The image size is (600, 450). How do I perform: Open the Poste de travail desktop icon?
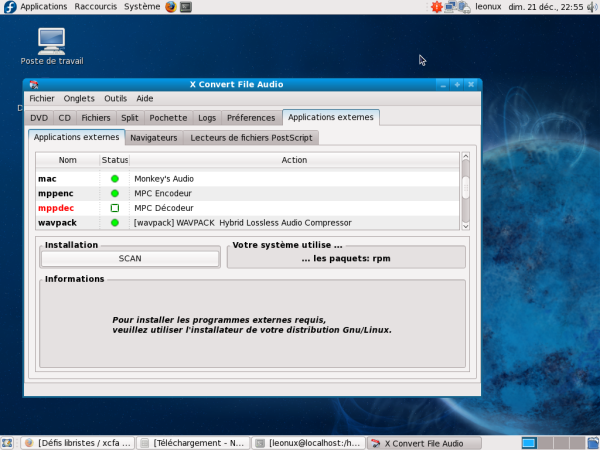52,47
